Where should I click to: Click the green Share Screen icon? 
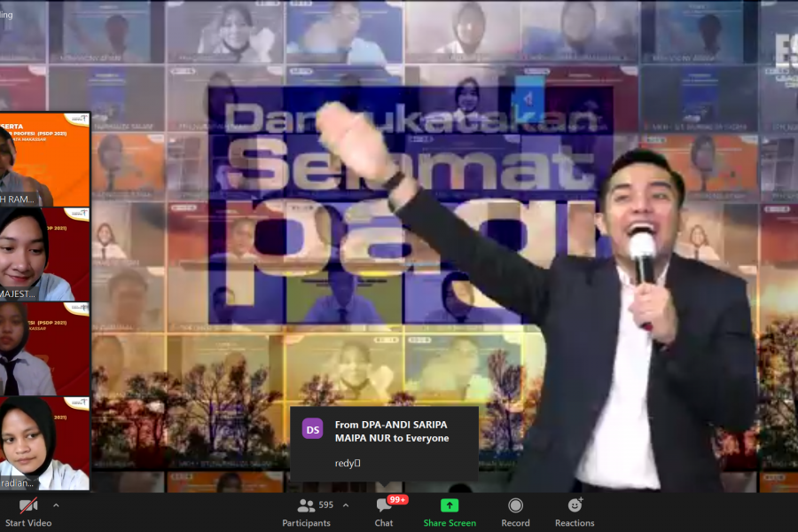pyautogui.click(x=450, y=505)
